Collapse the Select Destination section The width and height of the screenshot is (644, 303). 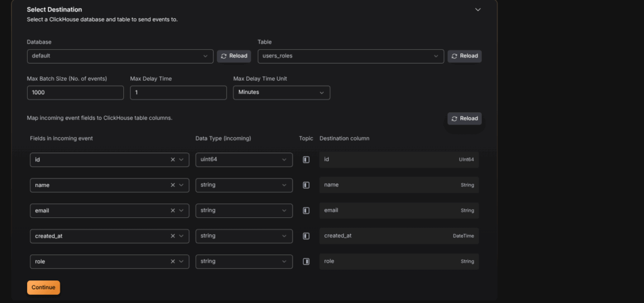[x=478, y=10]
